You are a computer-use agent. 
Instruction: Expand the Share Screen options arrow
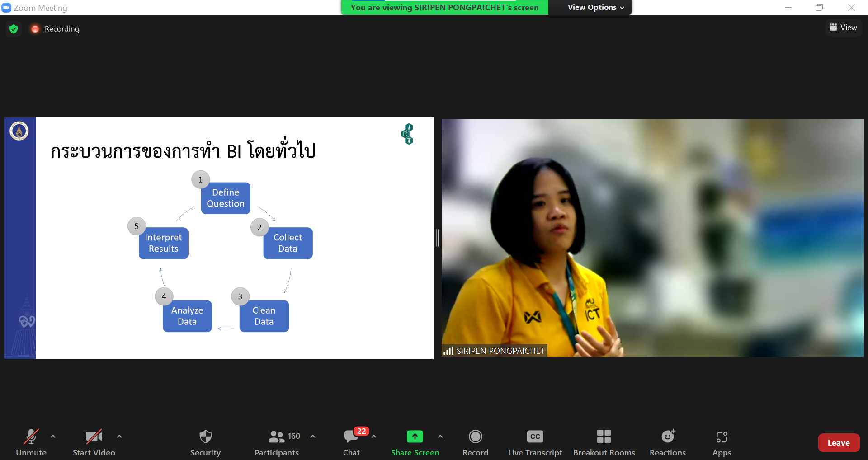click(x=440, y=437)
